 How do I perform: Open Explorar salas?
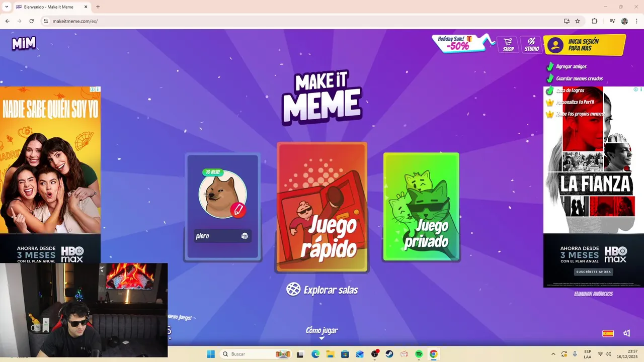tap(322, 290)
